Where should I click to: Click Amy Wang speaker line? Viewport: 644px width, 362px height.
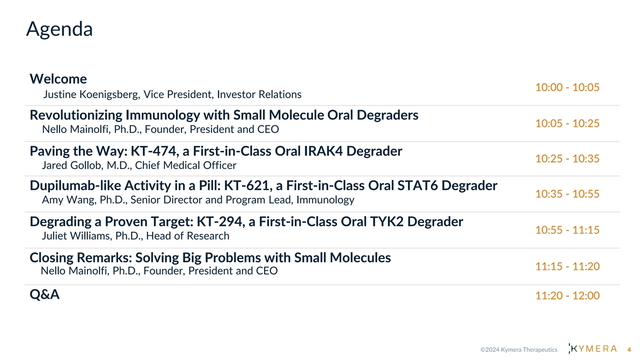197,200
